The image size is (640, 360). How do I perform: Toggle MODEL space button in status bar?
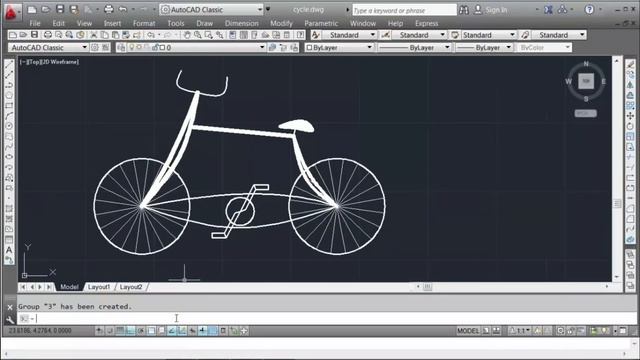point(468,331)
